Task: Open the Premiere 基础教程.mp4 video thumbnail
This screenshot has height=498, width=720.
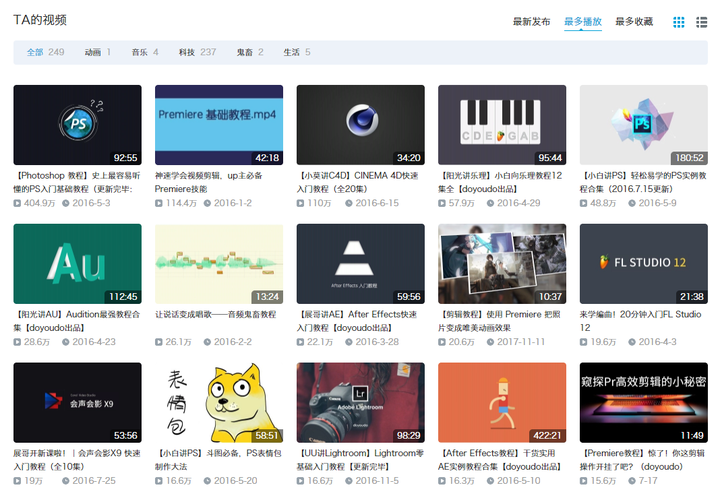Action: (x=219, y=125)
